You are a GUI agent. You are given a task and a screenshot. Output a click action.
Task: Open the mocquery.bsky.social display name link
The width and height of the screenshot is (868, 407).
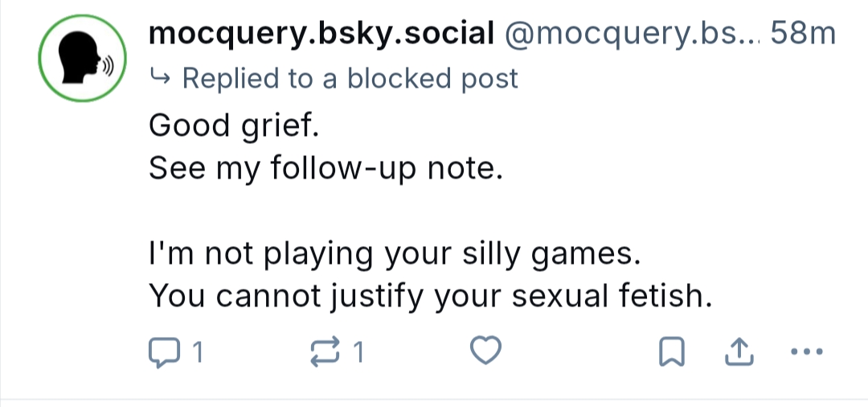pyautogui.click(x=321, y=34)
